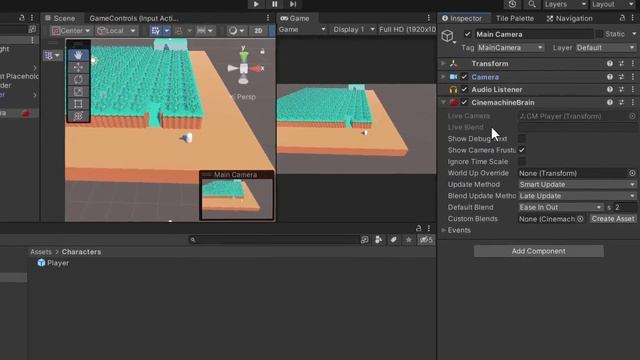
Task: Toggle the Audio Listener component checkbox
Action: (464, 90)
